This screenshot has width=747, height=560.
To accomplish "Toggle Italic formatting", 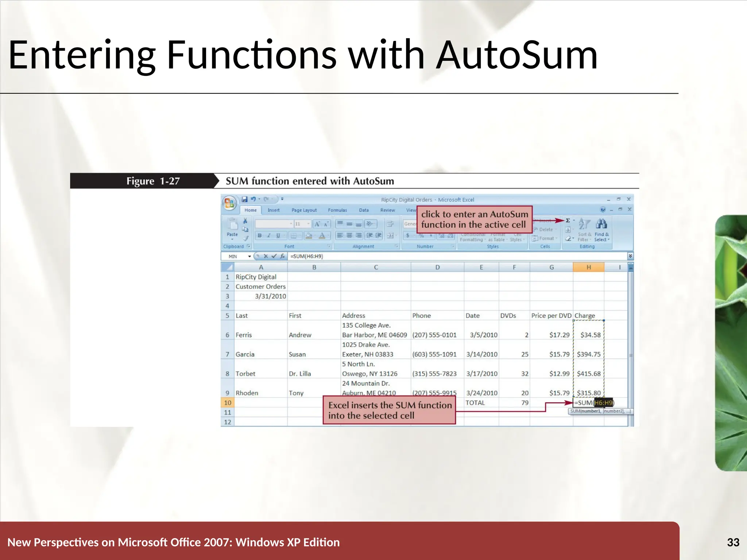I will (x=269, y=236).
